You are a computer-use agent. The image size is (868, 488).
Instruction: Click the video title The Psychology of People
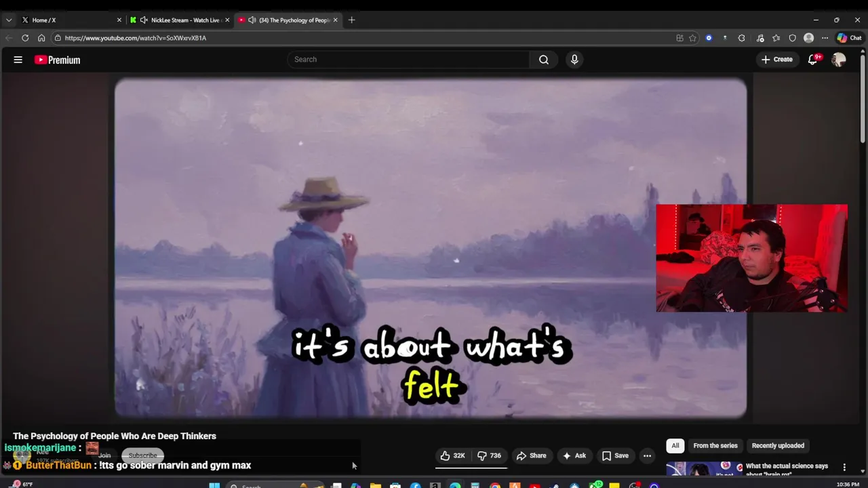tap(115, 436)
